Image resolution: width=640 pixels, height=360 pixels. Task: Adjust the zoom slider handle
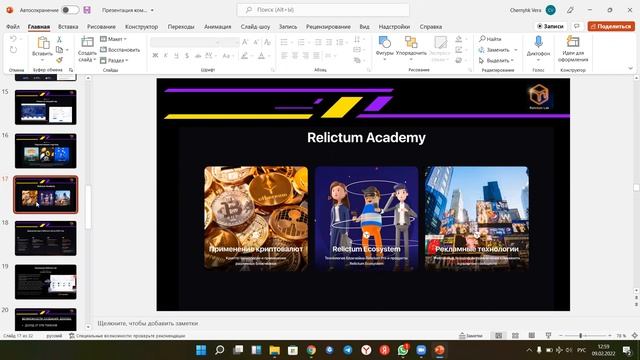(580, 336)
